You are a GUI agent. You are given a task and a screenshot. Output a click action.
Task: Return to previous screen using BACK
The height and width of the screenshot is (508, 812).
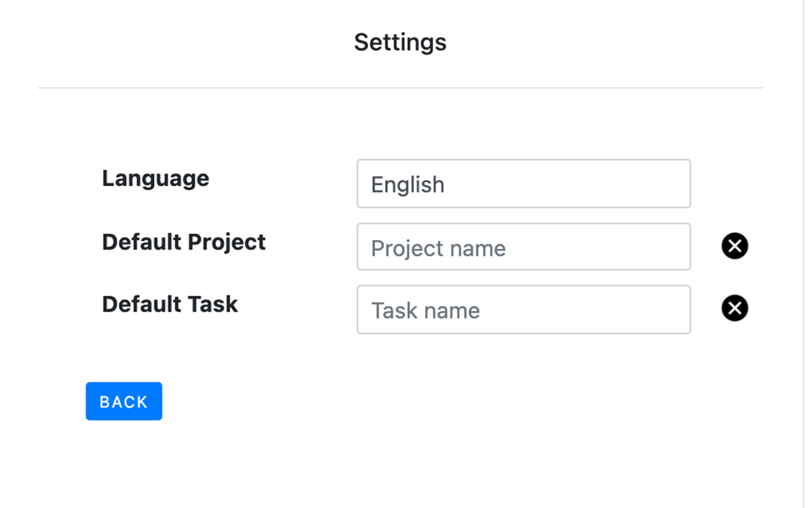[x=124, y=401]
